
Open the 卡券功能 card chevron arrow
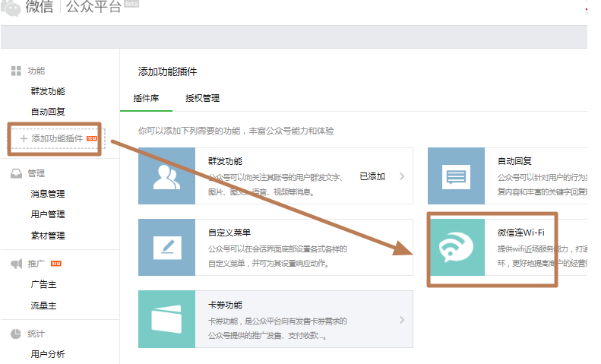click(x=402, y=320)
